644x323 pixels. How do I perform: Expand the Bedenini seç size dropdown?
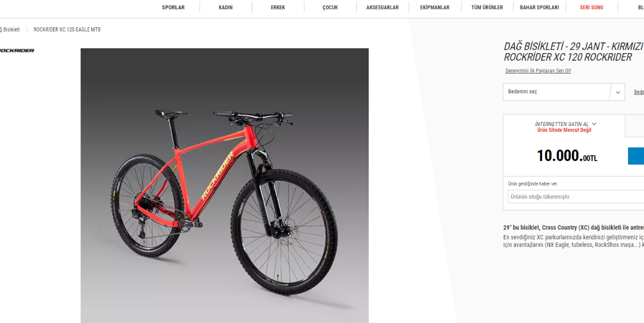(x=564, y=92)
